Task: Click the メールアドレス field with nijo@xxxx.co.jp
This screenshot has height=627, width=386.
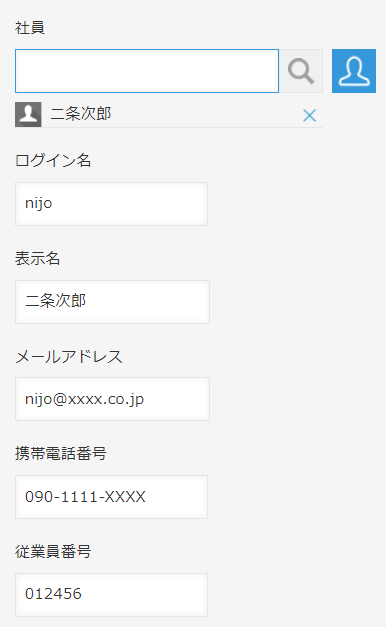Action: click(x=112, y=399)
